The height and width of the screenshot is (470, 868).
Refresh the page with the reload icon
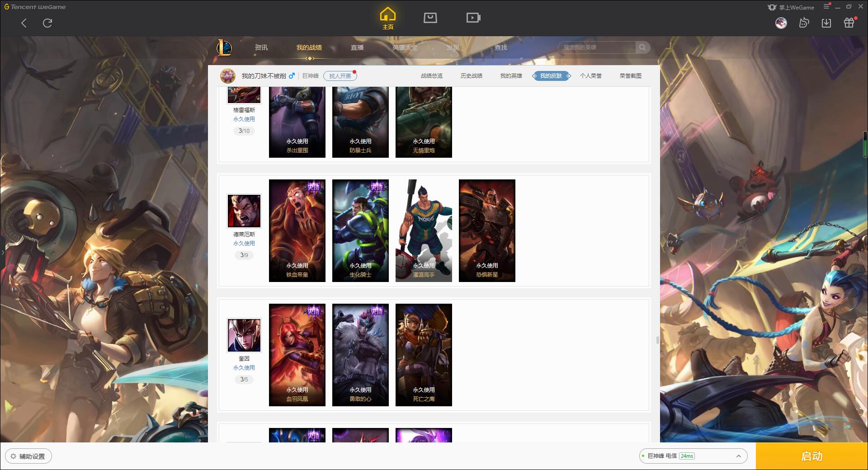(x=47, y=23)
